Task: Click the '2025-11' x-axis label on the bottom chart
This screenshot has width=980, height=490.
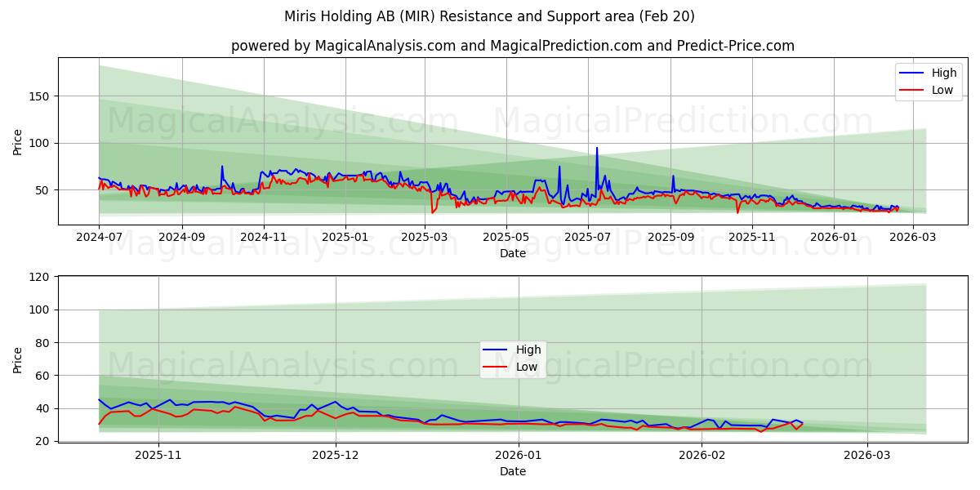Action: (158, 455)
